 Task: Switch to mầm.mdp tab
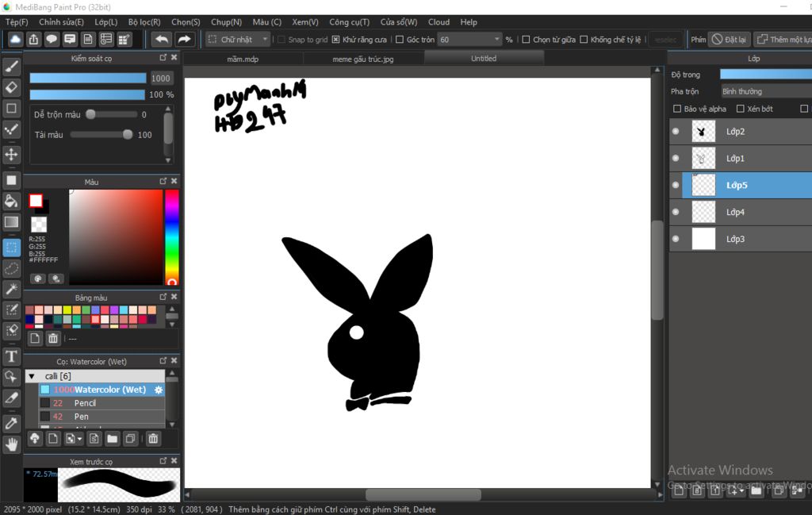[x=243, y=59]
